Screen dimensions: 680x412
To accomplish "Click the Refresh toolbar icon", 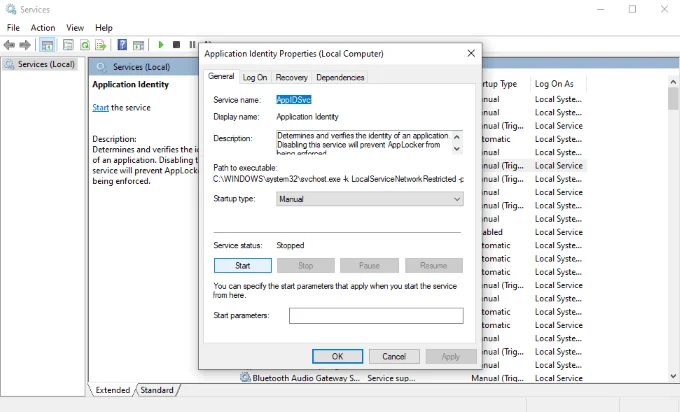I will click(85, 45).
